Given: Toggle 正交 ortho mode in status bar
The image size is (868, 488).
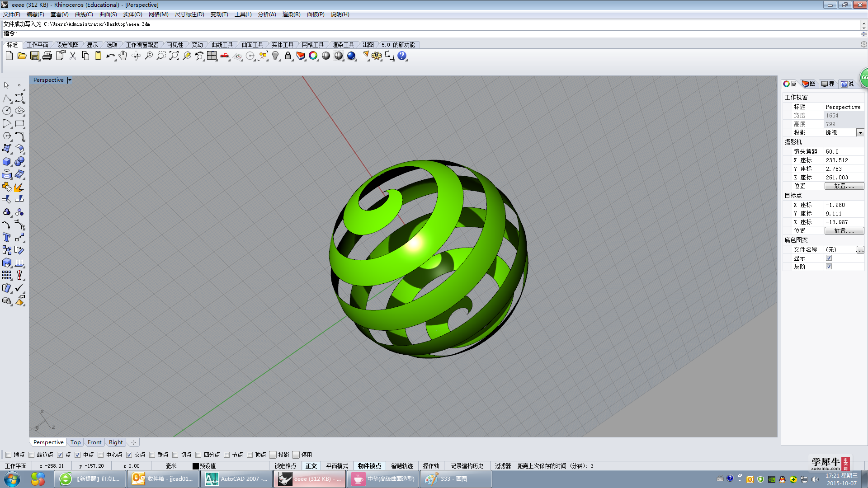Looking at the screenshot, I should click(311, 466).
